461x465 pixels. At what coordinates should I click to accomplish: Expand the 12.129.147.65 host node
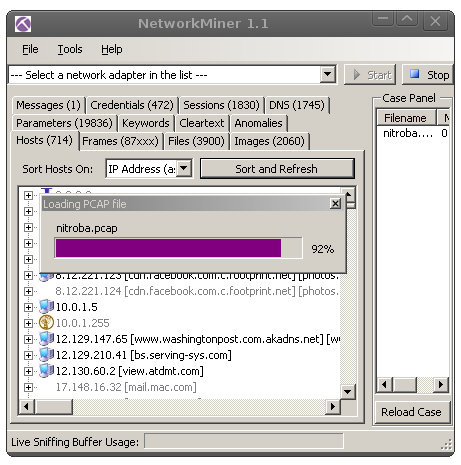point(29,339)
